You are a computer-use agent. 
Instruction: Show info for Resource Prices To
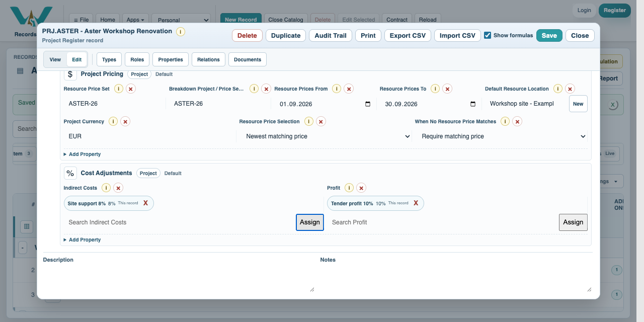coord(435,89)
